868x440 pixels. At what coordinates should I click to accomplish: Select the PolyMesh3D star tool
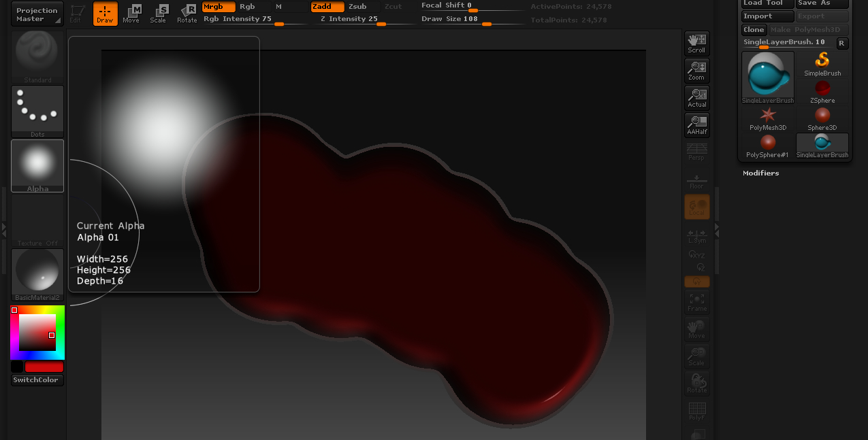767,117
